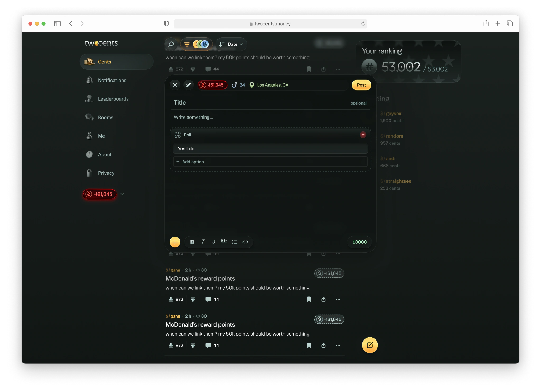
Task: Remove the Poll block with the red minus
Action: pyautogui.click(x=363, y=135)
